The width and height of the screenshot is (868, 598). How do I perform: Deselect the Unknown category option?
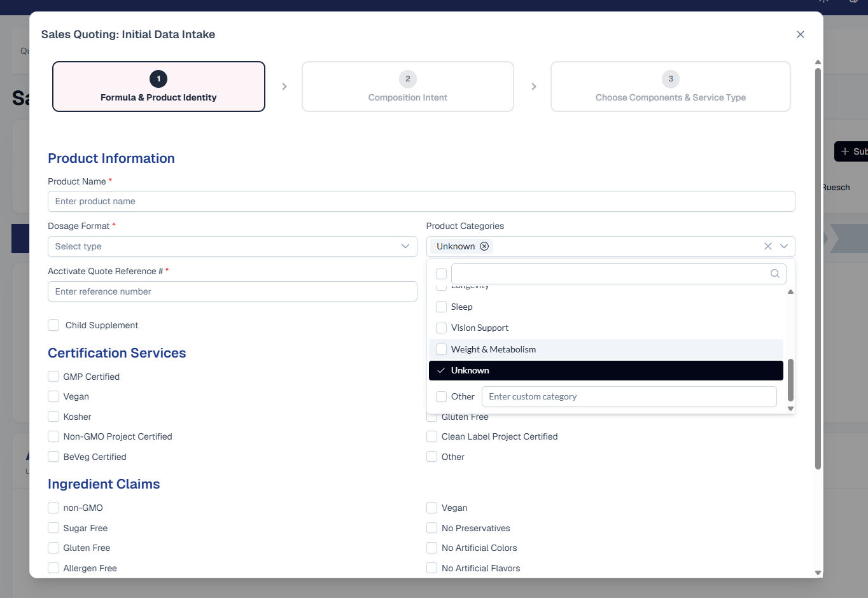coord(606,370)
